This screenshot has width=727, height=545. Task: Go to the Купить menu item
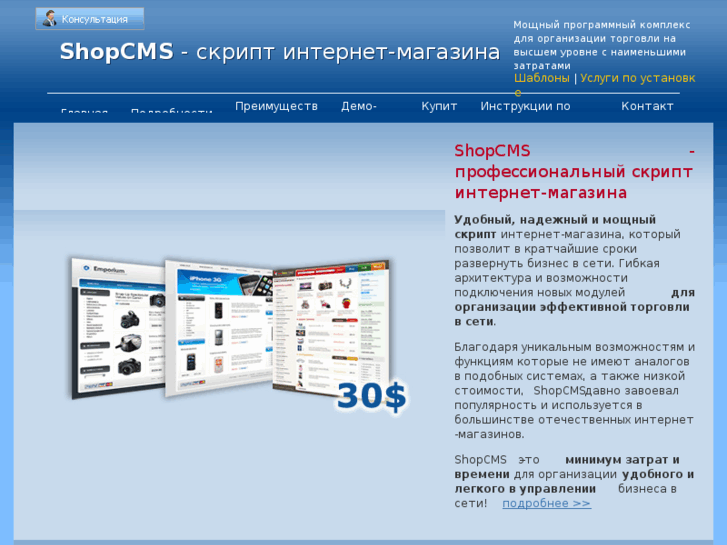pos(439,106)
